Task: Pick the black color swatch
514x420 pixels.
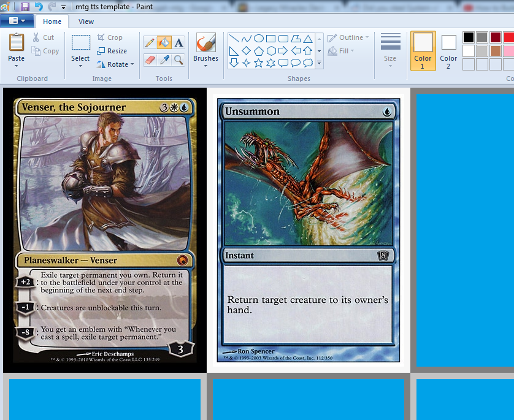Action: 469,37
